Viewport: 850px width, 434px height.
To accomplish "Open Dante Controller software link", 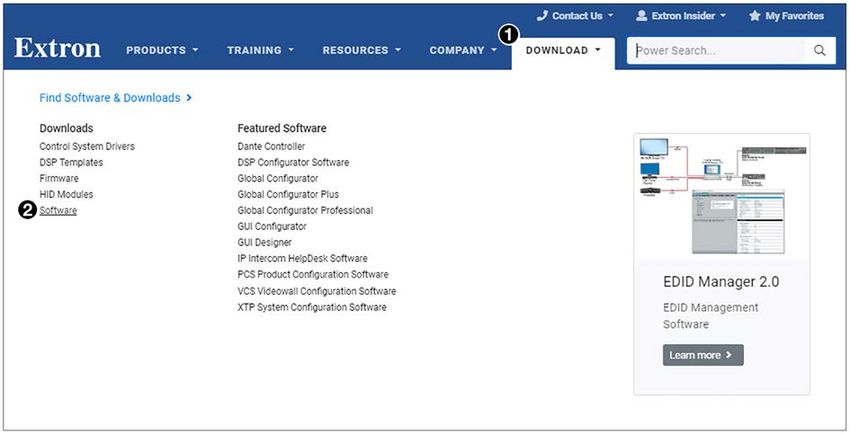I will pos(271,146).
